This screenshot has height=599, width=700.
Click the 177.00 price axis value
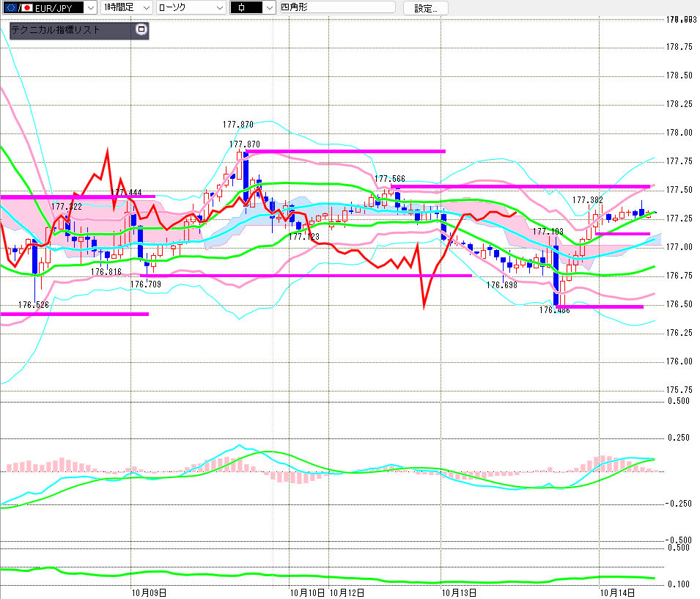[679, 247]
